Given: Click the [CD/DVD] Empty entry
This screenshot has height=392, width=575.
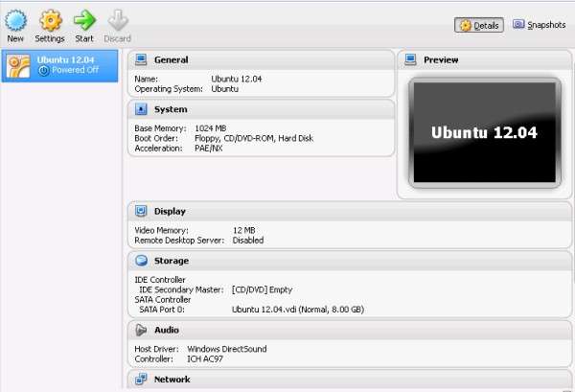Looking at the screenshot, I should pos(262,289).
